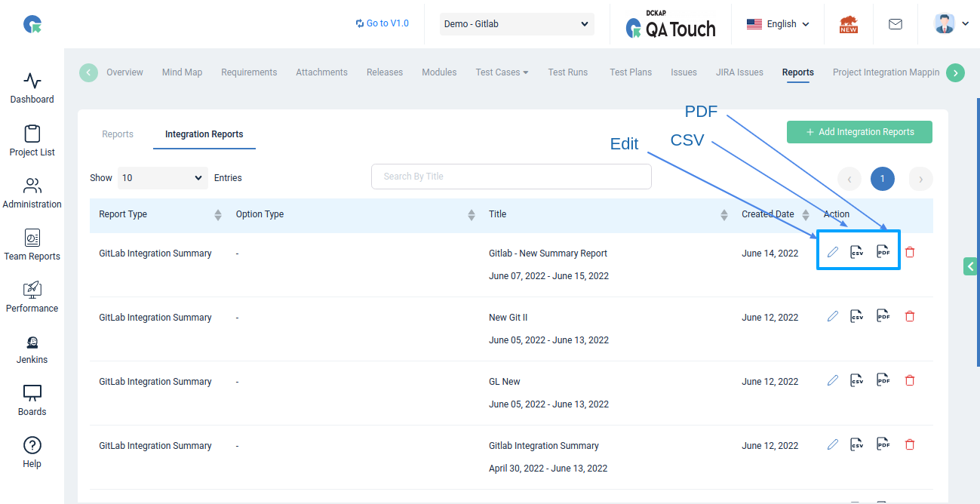
Task: Open the user profile avatar menu
Action: pyautogui.click(x=952, y=24)
